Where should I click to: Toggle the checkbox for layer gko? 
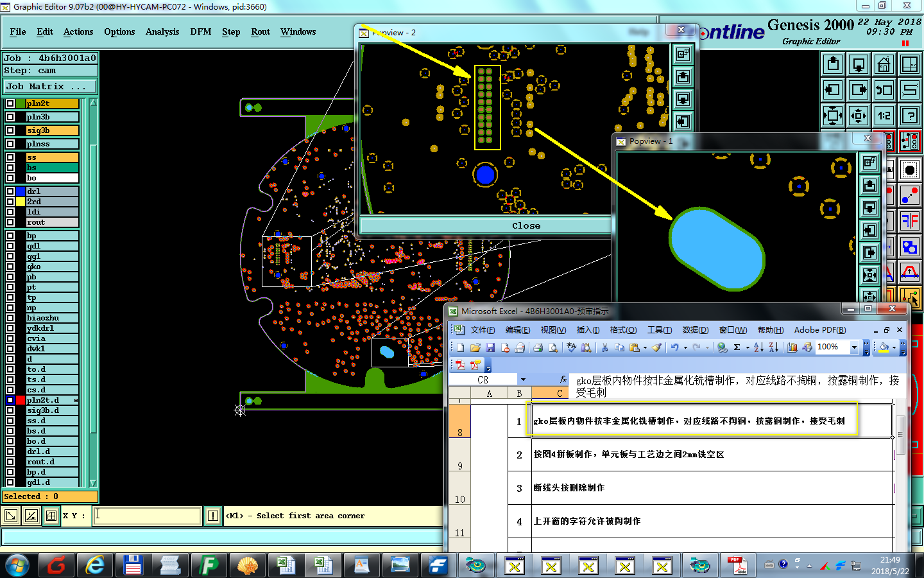tap(10, 267)
